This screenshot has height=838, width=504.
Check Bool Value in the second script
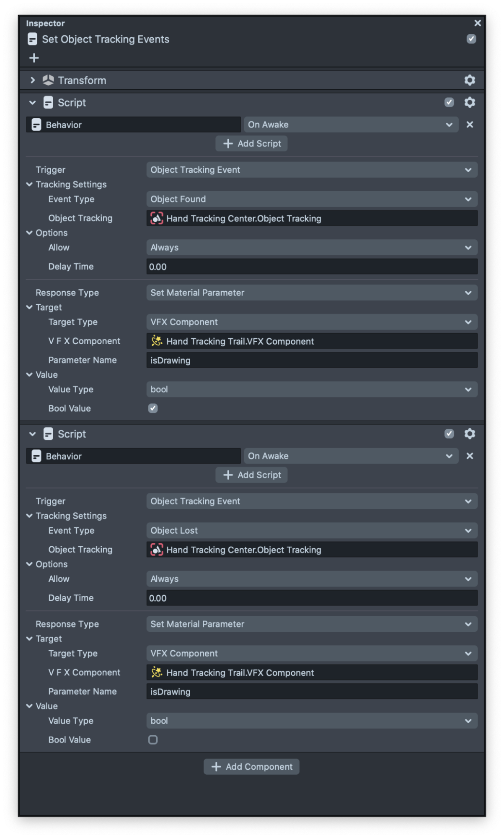pos(153,740)
